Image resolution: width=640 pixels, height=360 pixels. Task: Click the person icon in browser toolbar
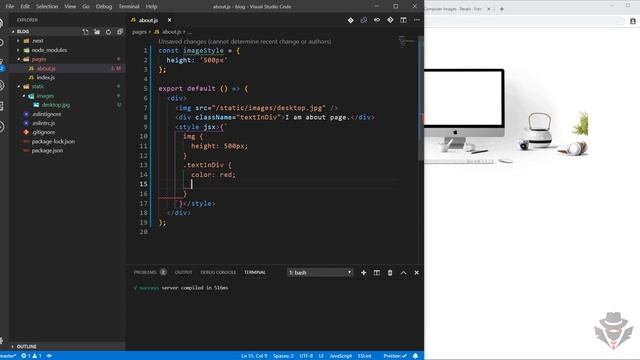tap(633, 21)
